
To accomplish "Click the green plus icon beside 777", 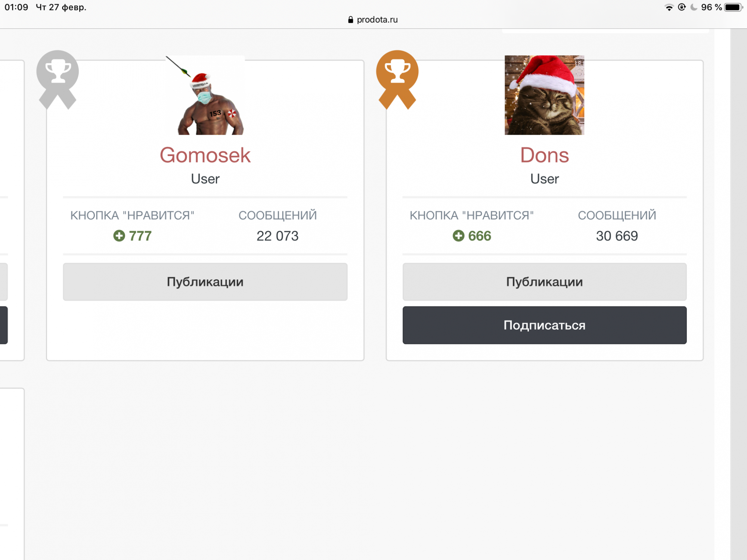I will [119, 236].
